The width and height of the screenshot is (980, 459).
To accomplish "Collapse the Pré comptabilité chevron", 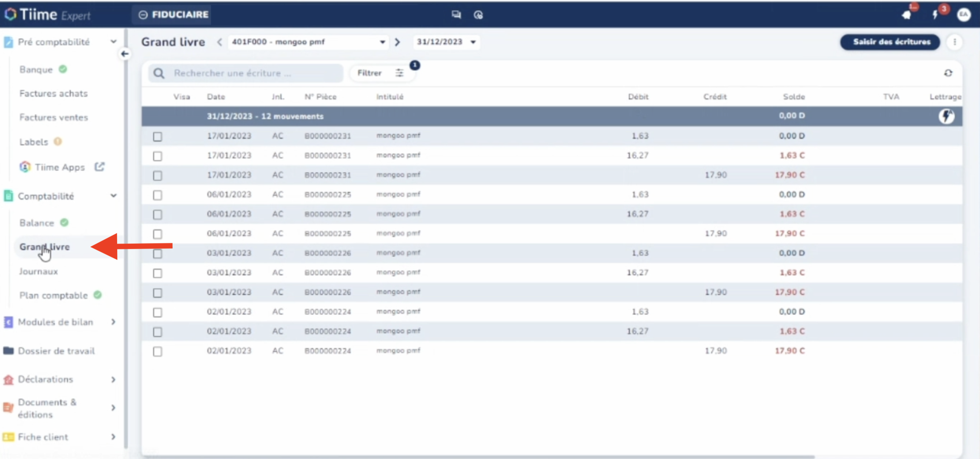I will tap(113, 42).
